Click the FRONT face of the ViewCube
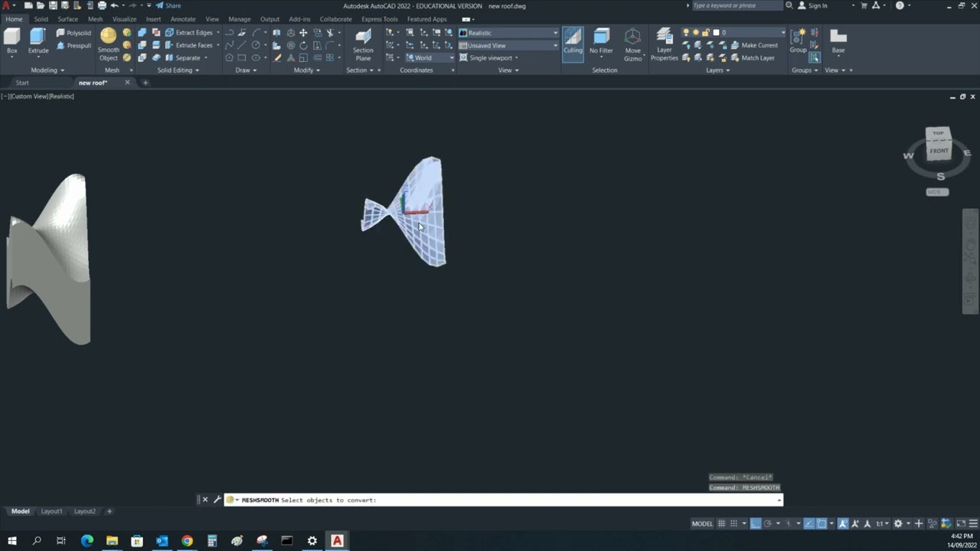This screenshot has height=551, width=980. tap(939, 151)
